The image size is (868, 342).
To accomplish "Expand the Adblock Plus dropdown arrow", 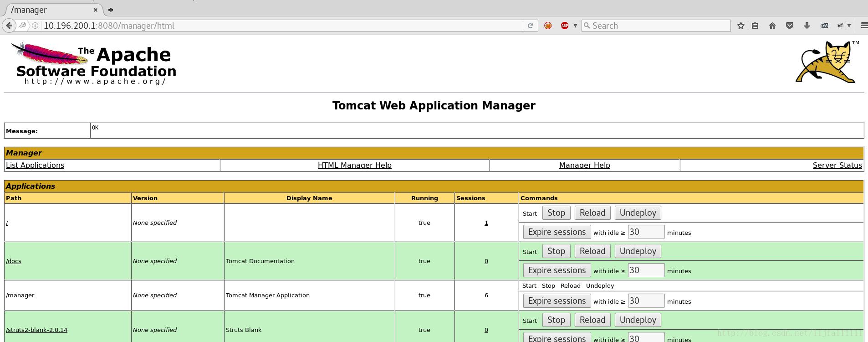I will click(x=575, y=26).
